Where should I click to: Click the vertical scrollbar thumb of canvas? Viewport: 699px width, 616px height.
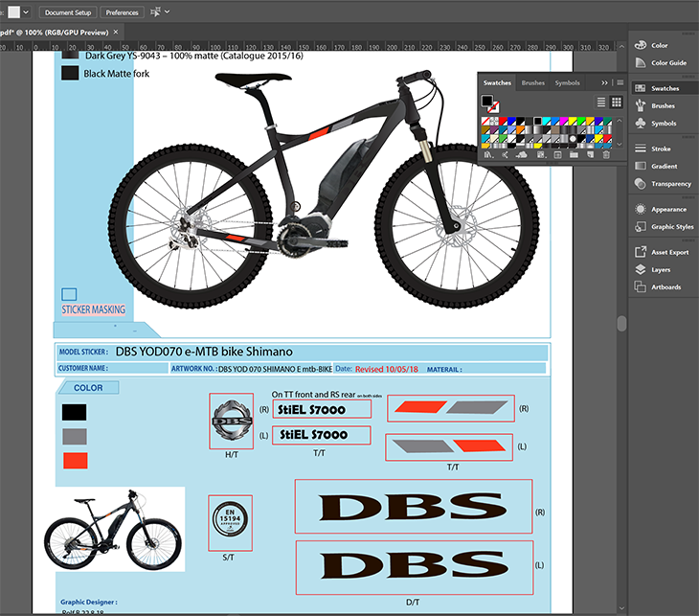click(x=621, y=323)
